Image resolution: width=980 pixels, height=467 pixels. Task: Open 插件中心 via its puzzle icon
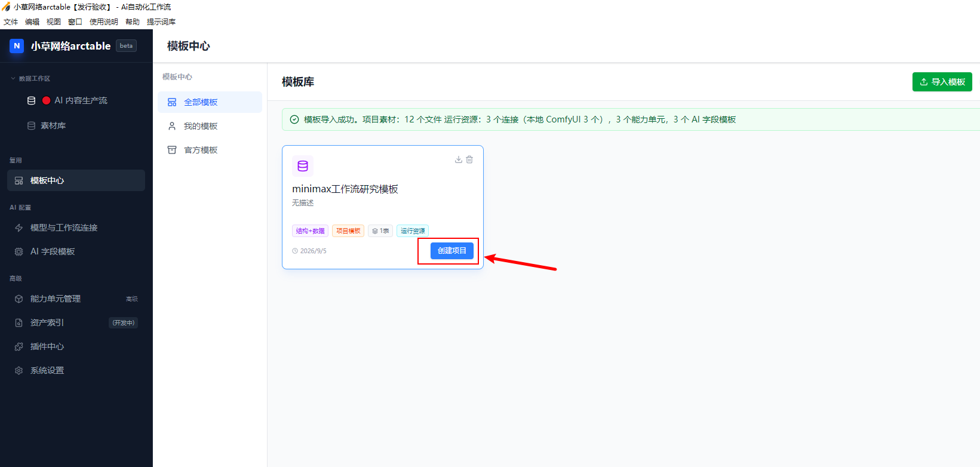pos(19,346)
